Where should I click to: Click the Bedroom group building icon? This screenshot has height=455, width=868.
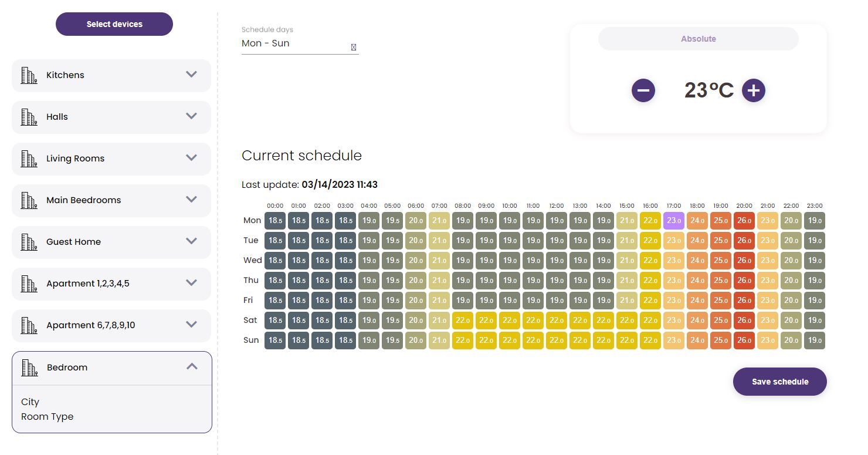(29, 368)
